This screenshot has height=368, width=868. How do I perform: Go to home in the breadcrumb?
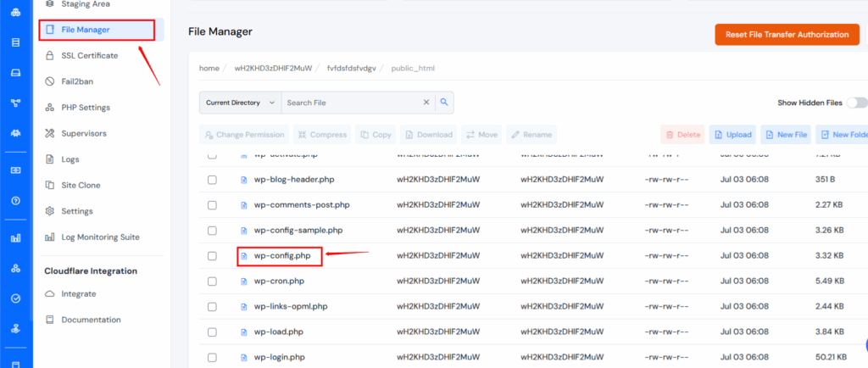[209, 68]
